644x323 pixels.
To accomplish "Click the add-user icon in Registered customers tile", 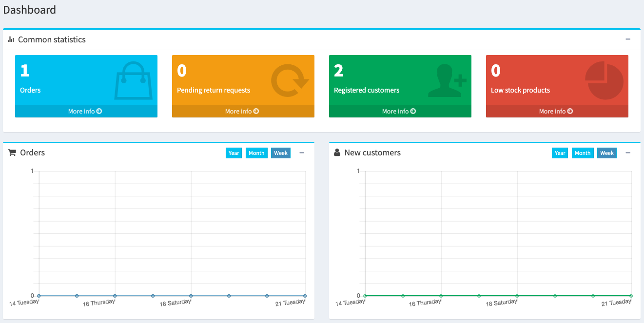I will 447,80.
